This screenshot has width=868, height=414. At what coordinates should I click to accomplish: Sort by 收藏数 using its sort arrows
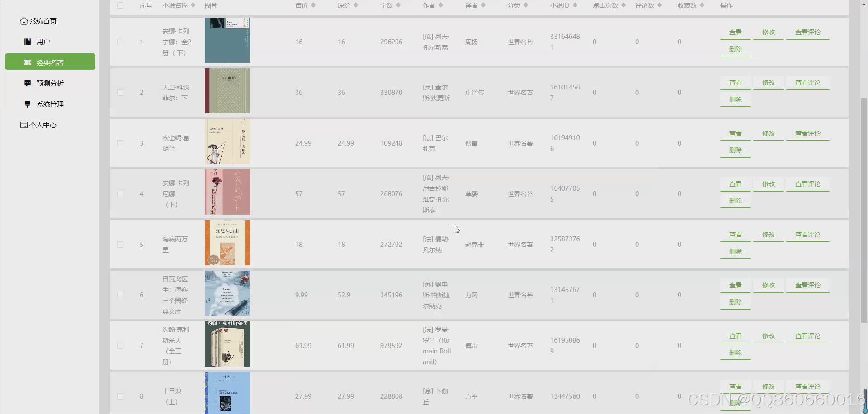(x=702, y=5)
